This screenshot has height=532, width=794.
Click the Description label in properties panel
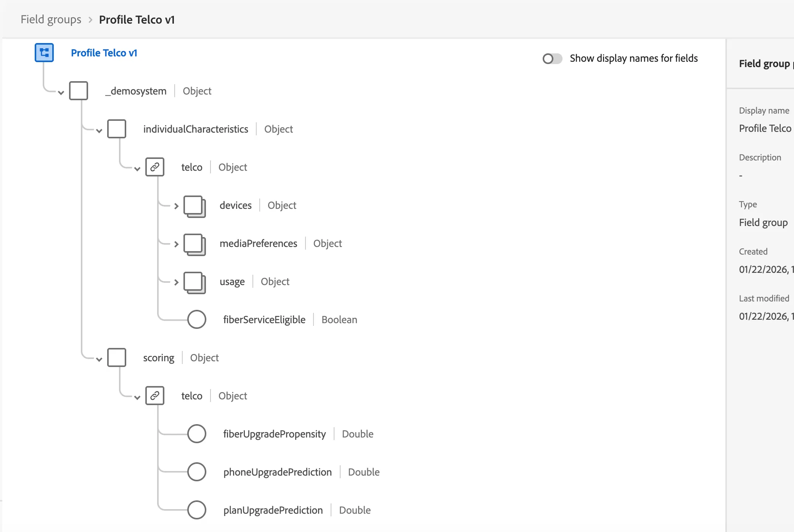pyautogui.click(x=760, y=157)
